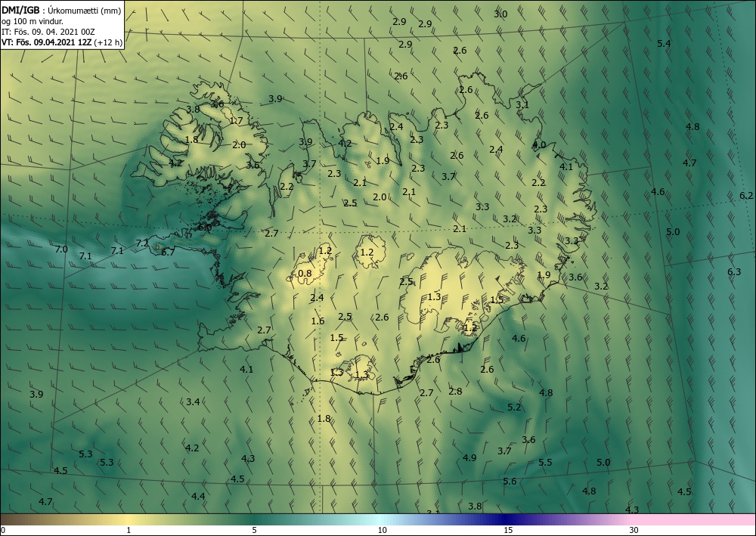Click the '30' label on the color scale
756x536 pixels.
pos(634,530)
